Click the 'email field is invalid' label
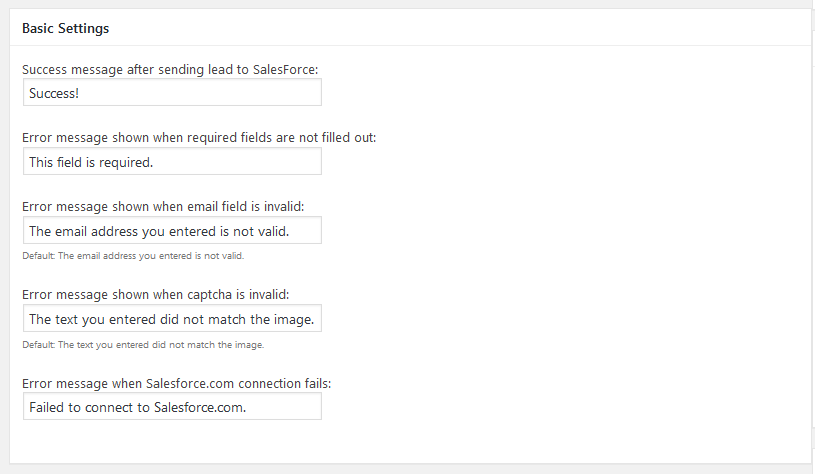This screenshot has width=815, height=474. point(163,206)
